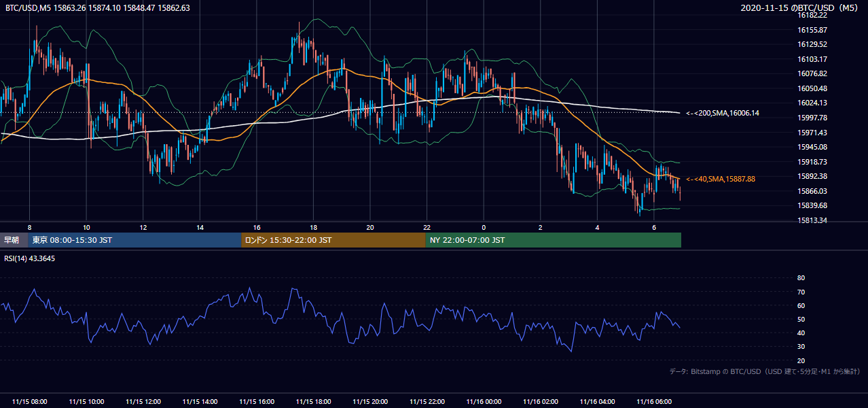Click price axis value 15866.03
The height and width of the screenshot is (408, 868).
pyautogui.click(x=812, y=191)
